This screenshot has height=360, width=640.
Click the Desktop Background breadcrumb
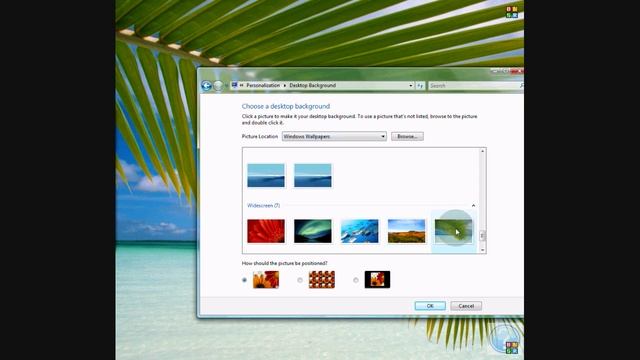(x=313, y=85)
